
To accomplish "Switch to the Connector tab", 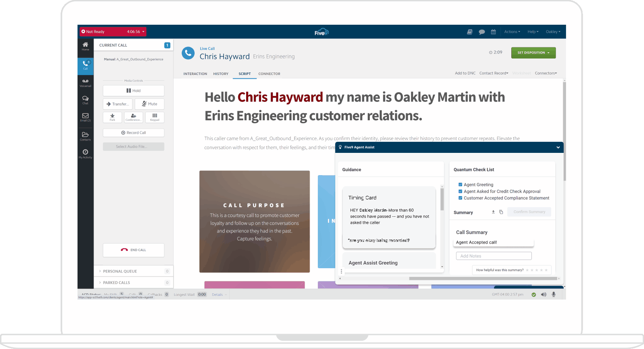I will click(269, 74).
